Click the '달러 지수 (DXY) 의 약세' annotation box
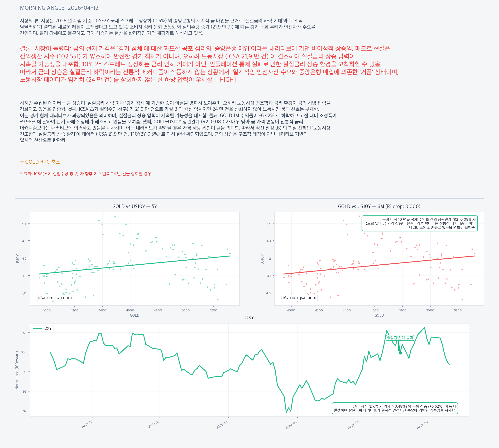499x448 pixels. click(x=395, y=408)
